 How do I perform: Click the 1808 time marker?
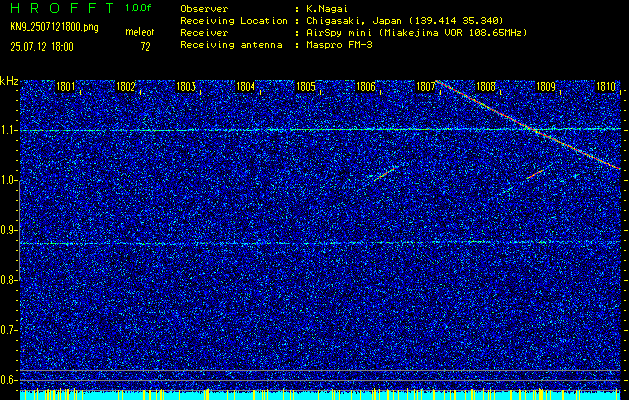coord(486,87)
